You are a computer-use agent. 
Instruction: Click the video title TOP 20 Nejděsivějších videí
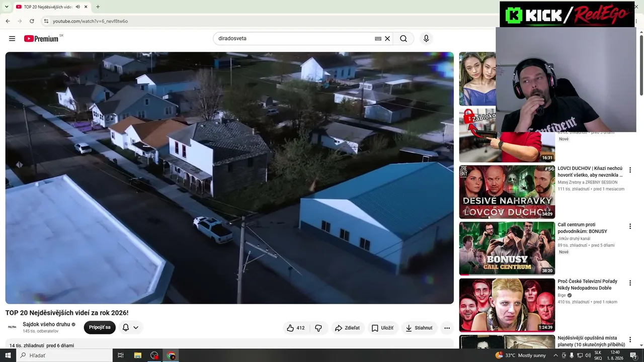pyautogui.click(x=67, y=313)
